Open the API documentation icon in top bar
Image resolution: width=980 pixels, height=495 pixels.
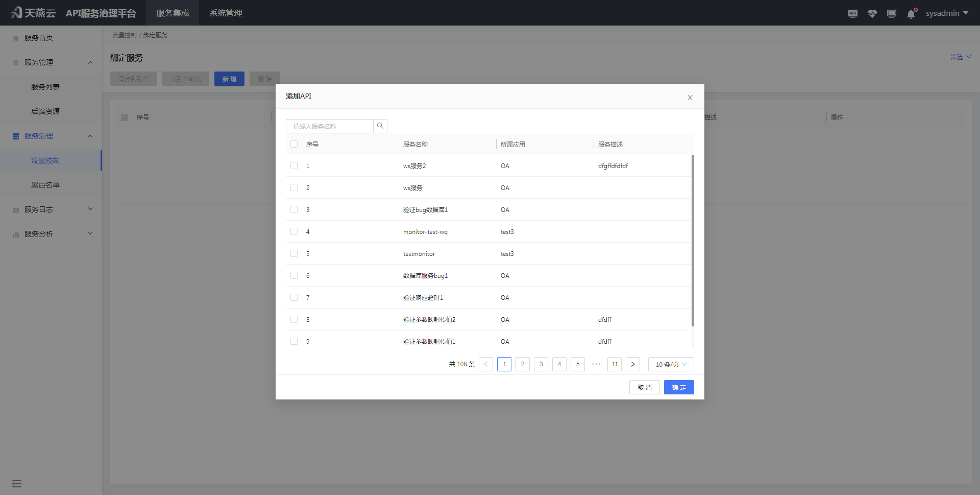pyautogui.click(x=852, y=13)
